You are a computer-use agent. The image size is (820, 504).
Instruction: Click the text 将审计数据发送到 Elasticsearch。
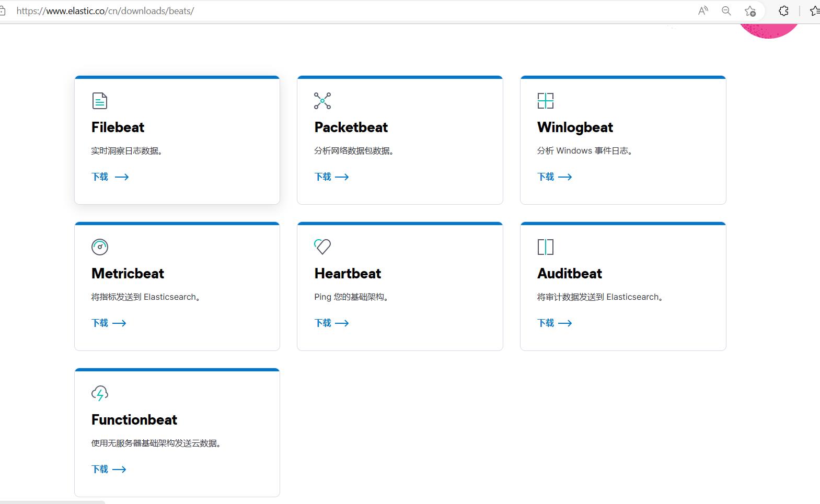[x=600, y=297]
